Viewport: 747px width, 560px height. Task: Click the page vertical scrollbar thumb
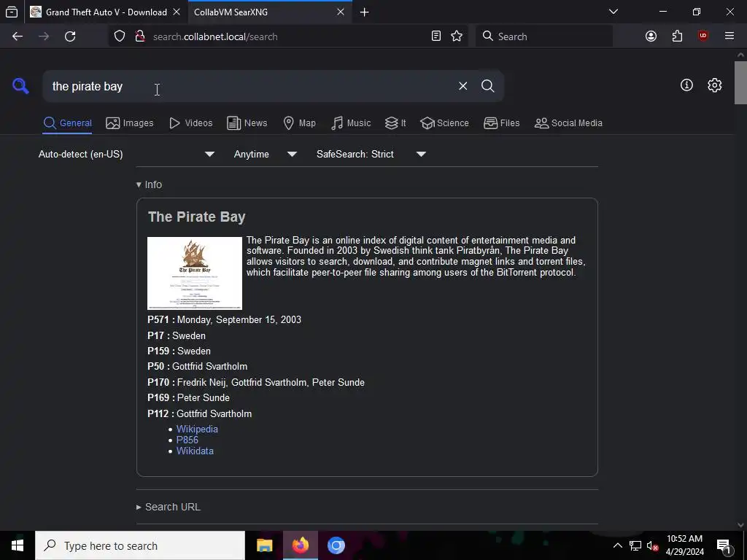point(740,83)
